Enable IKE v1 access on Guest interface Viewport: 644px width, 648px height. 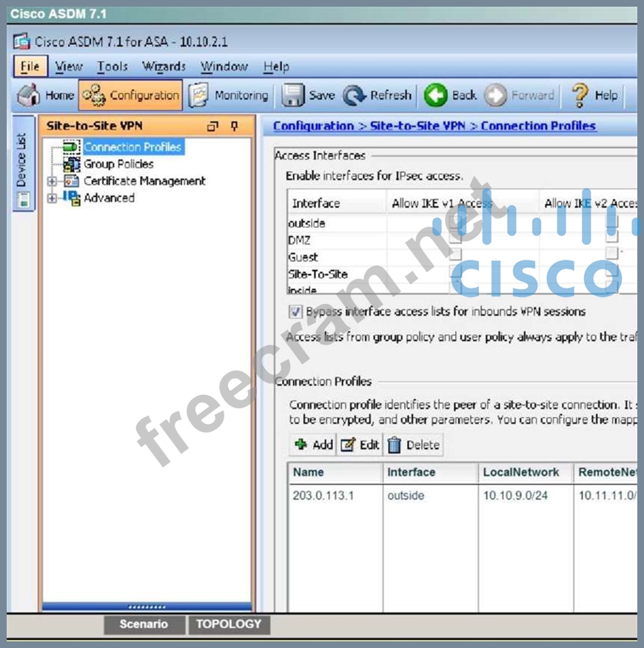(x=455, y=255)
